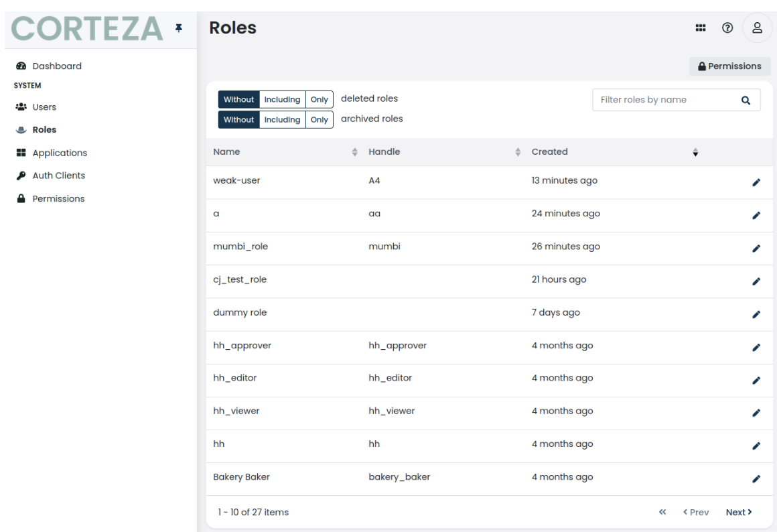Navigate to Auth Clients
The height and width of the screenshot is (532, 777).
pos(58,175)
